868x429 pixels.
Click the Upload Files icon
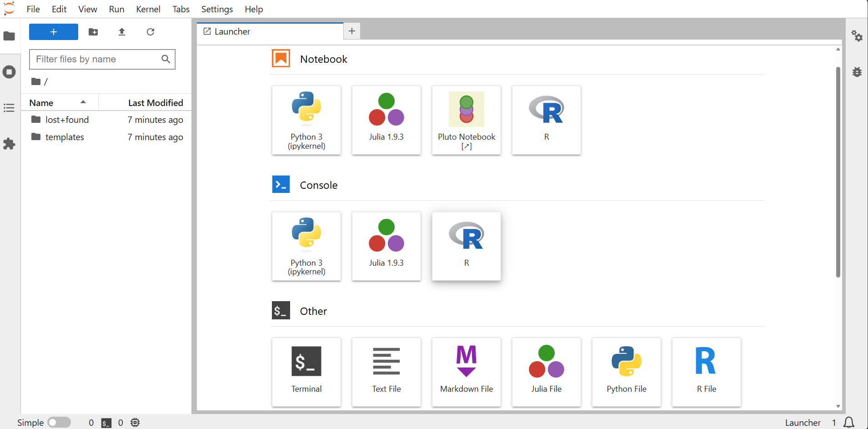pos(122,32)
